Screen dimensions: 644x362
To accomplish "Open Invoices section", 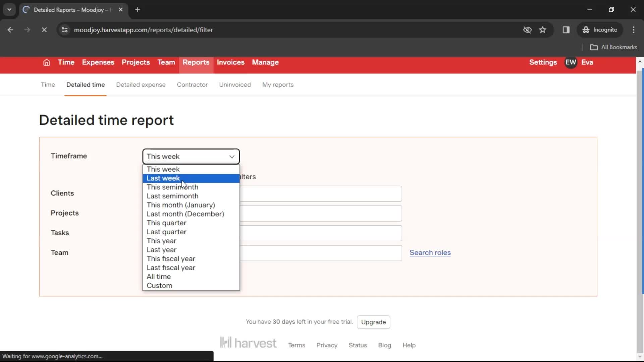I will click(x=230, y=62).
